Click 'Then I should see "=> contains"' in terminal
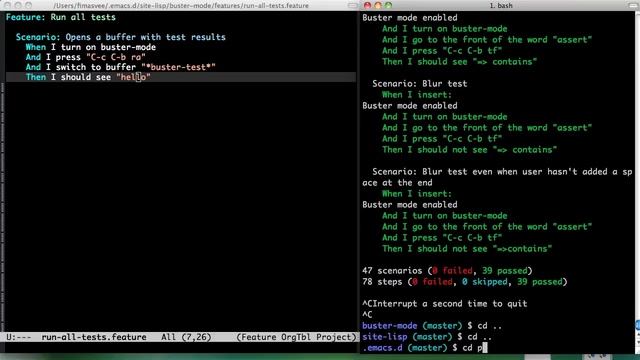The width and height of the screenshot is (640, 360). [460, 62]
